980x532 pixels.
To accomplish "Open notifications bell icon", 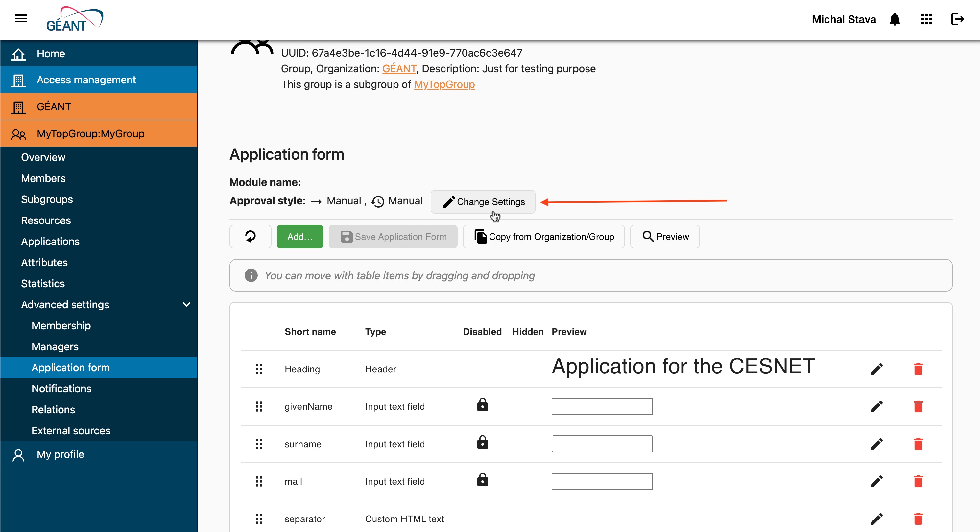I will (895, 19).
